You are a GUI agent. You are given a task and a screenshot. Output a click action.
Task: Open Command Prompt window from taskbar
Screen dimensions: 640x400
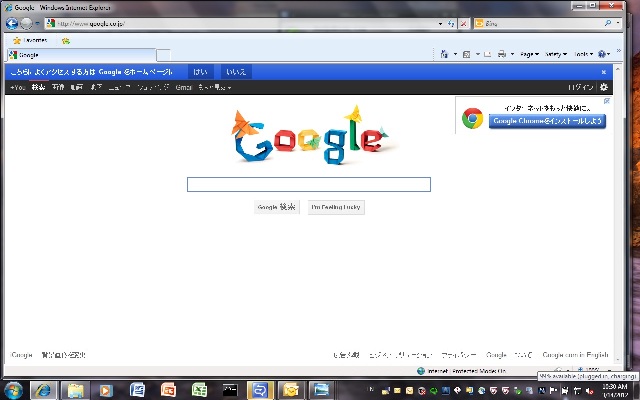tap(230, 391)
